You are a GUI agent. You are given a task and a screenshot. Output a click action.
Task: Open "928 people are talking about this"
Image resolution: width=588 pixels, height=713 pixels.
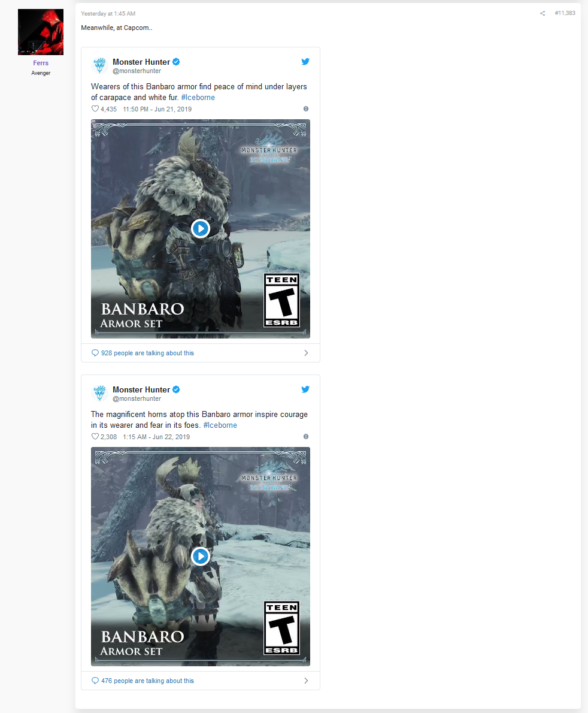click(x=148, y=353)
